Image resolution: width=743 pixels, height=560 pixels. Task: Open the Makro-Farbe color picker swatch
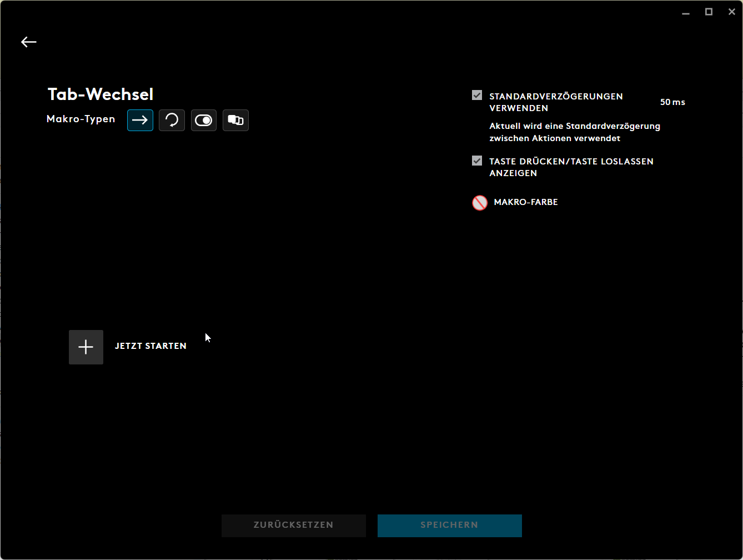480,203
